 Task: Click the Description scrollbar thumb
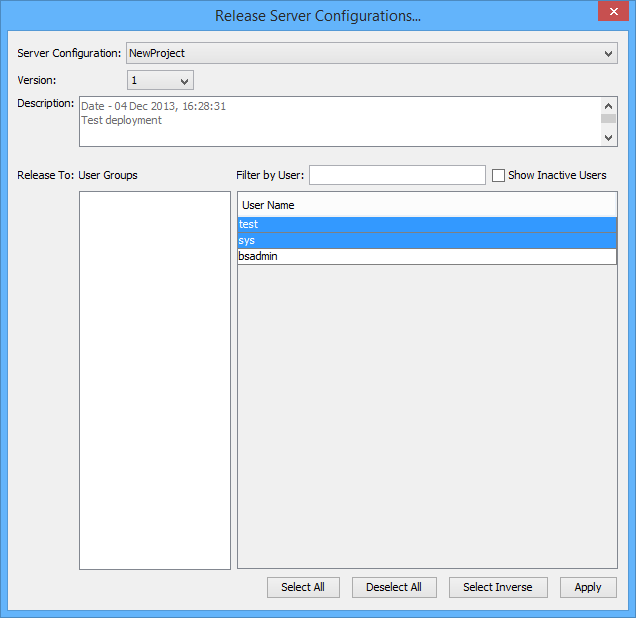(x=608, y=119)
